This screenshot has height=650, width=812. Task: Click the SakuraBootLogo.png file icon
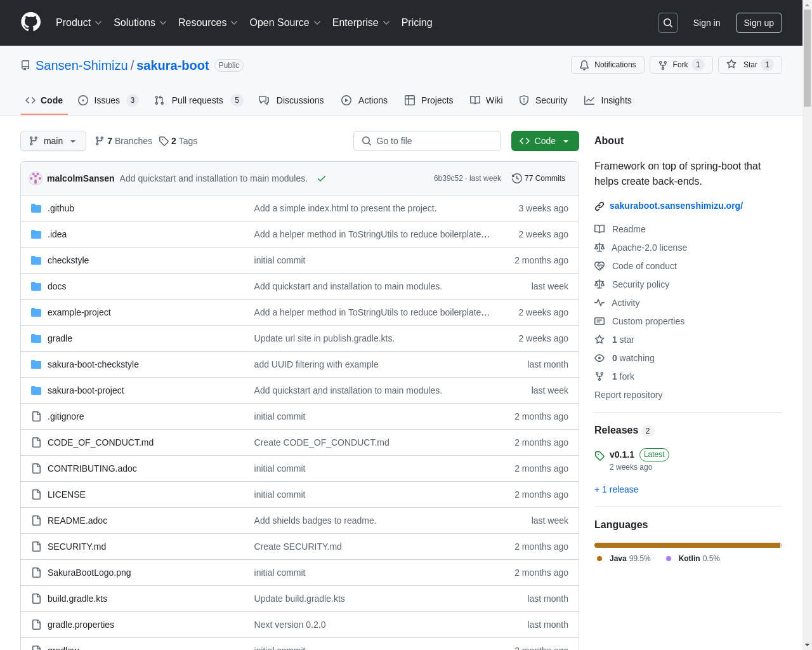36,573
